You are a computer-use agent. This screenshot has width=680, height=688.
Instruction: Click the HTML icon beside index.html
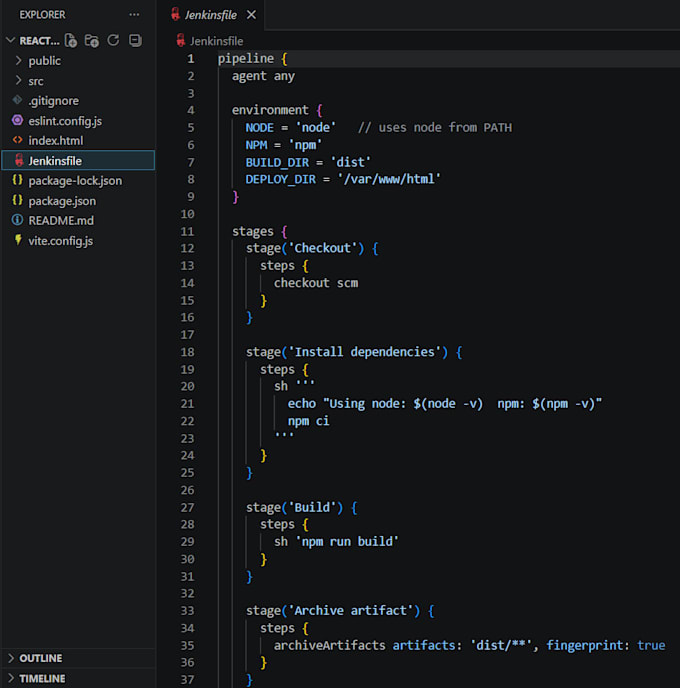click(x=18, y=140)
